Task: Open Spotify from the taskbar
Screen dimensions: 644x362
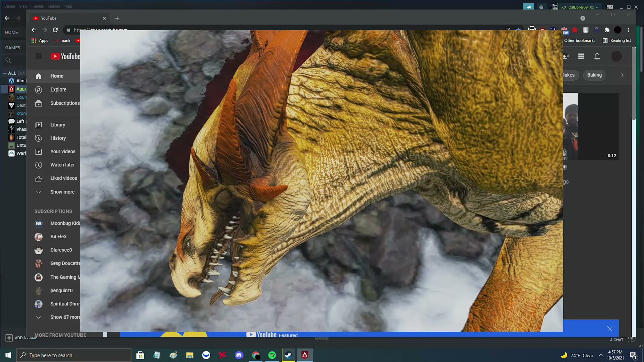Action: 272,355
